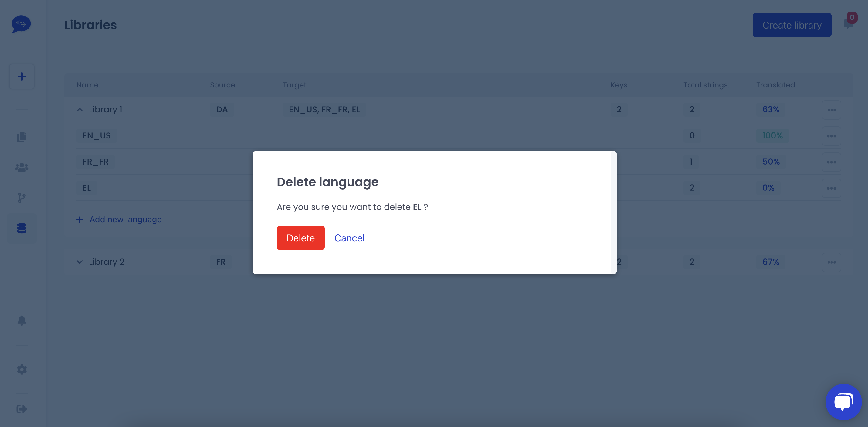The height and width of the screenshot is (427, 868).
Task: Click the Delete language dialog title
Action: (327, 182)
